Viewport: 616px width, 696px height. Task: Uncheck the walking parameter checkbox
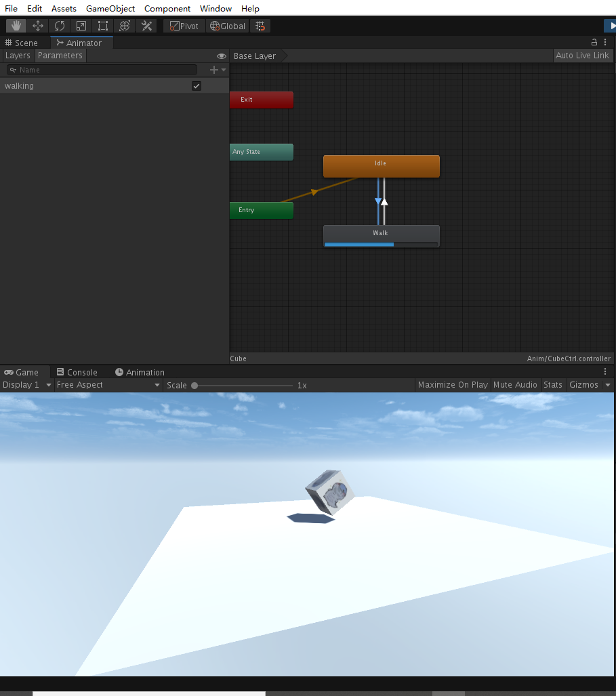point(197,86)
